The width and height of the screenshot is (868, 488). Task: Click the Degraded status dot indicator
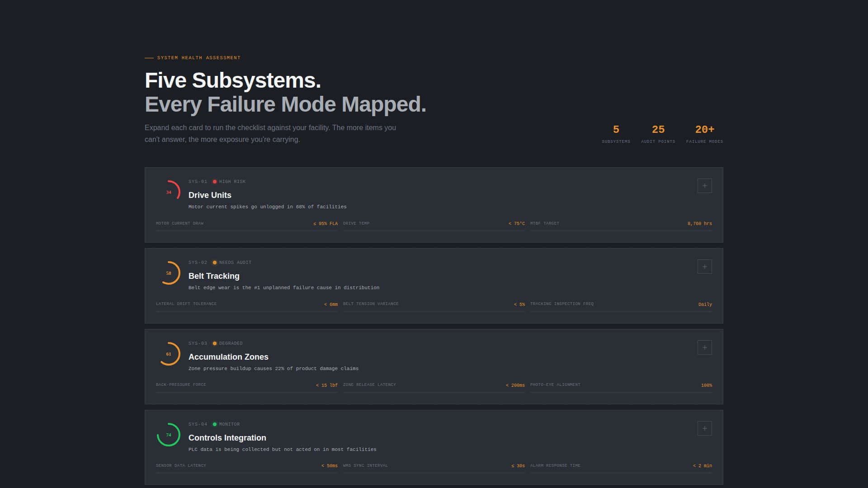(x=215, y=343)
